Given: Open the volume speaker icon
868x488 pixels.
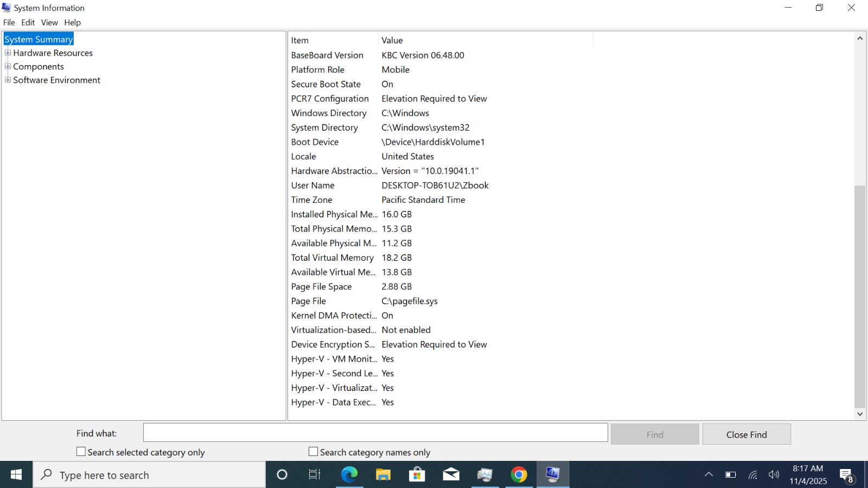Looking at the screenshot, I should pos(774,475).
